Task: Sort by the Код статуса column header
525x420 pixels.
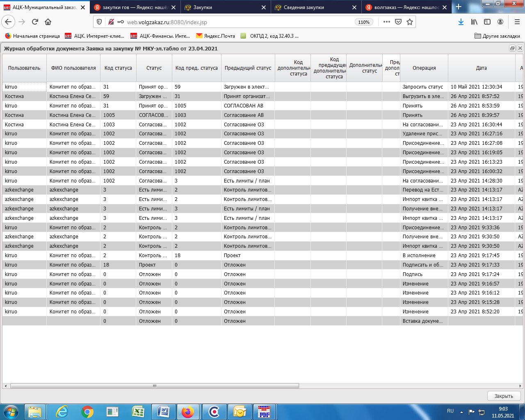Action: [118, 68]
